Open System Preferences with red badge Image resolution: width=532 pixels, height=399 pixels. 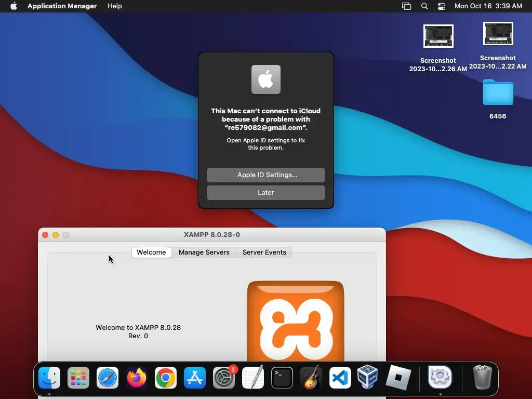coord(224,378)
